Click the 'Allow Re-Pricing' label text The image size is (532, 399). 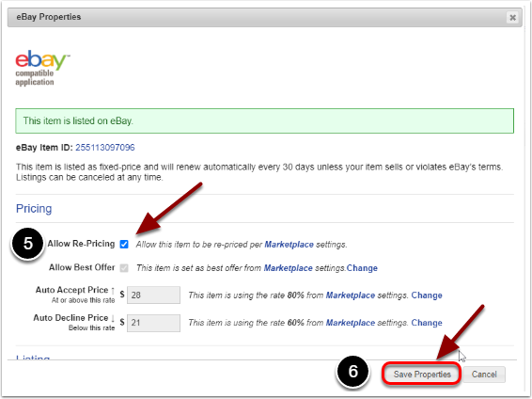(x=81, y=244)
